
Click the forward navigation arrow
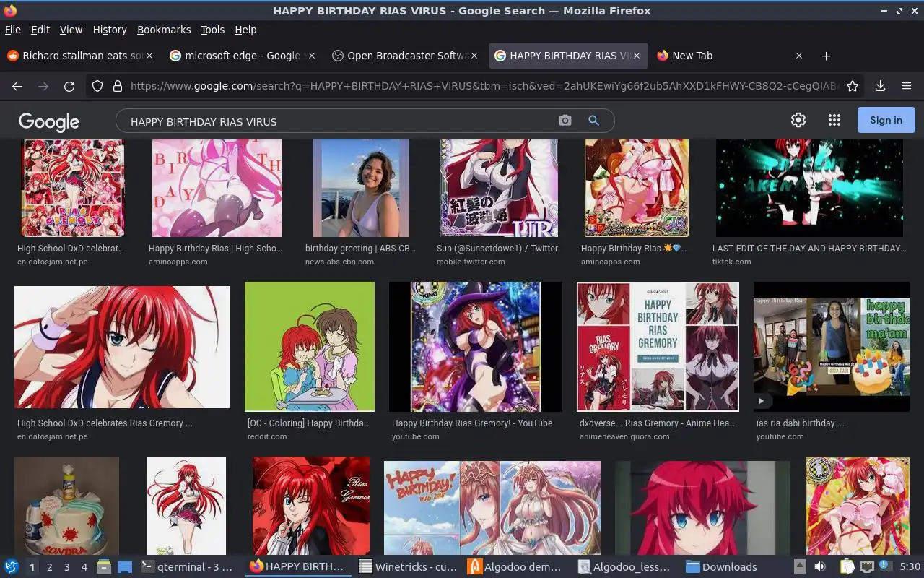(x=43, y=86)
